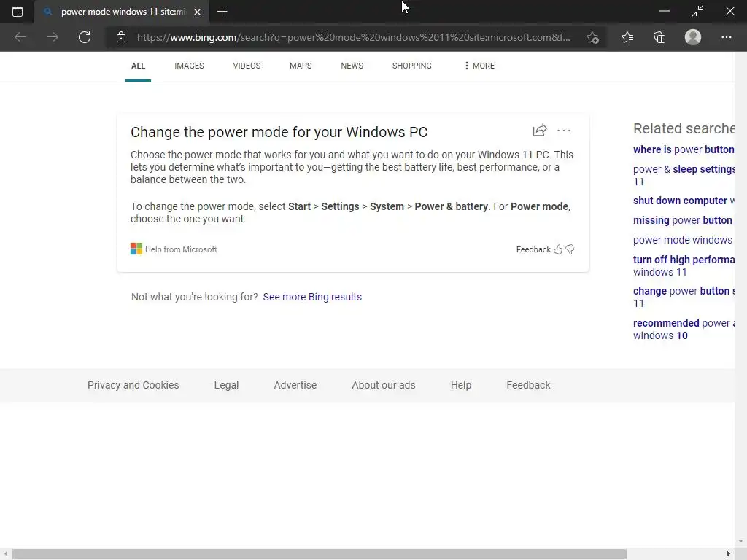This screenshot has height=560, width=747.
Task: Give thumbs up feedback
Action: (558, 249)
